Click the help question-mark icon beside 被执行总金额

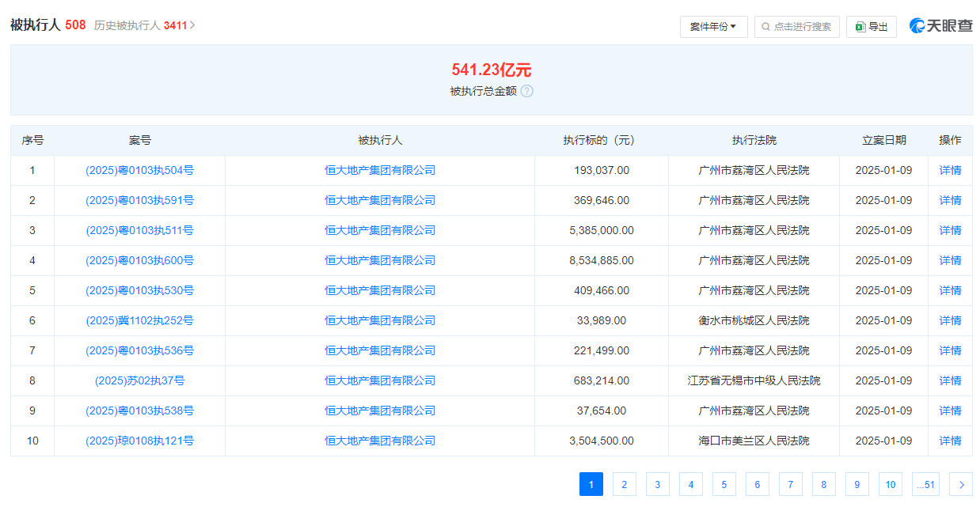[527, 91]
